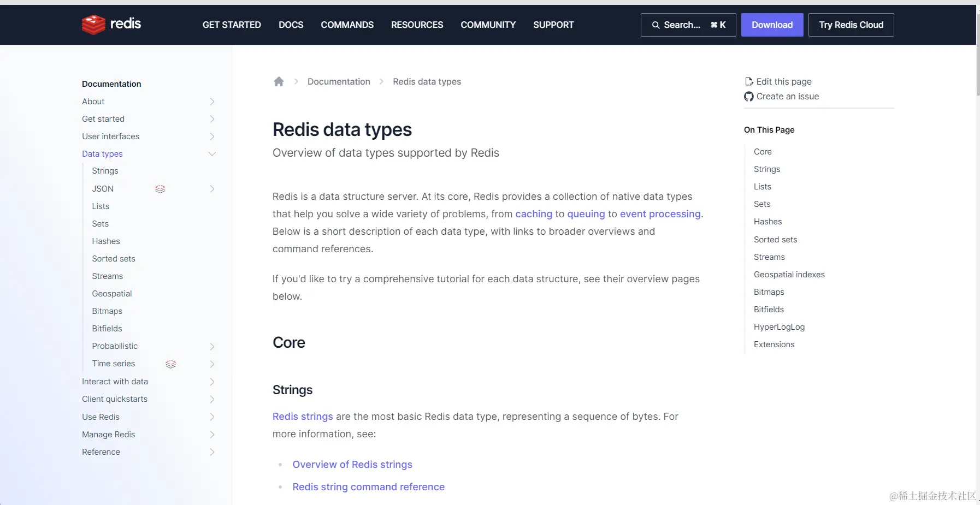Click the Download button
The width and height of the screenshot is (980, 505).
[x=772, y=25]
